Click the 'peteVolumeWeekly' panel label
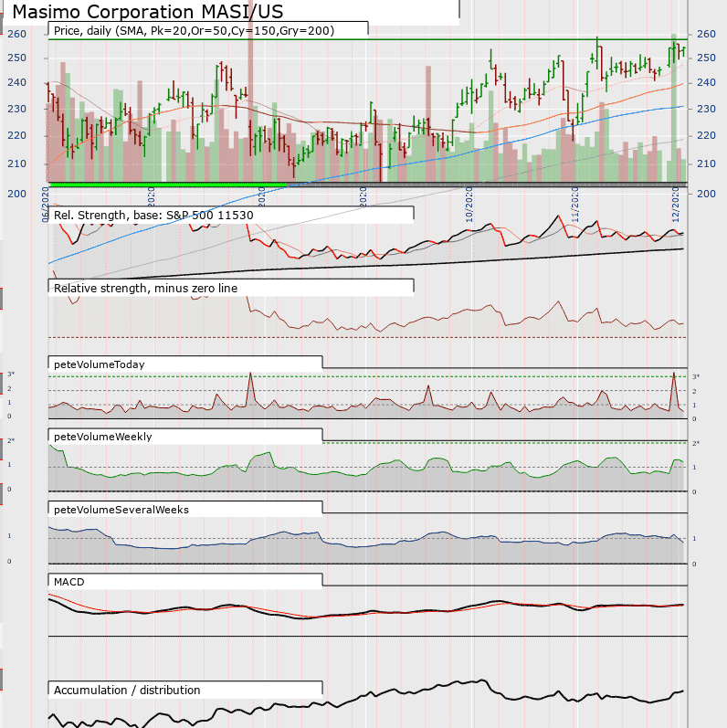This screenshot has height=728, width=727. click(x=103, y=437)
